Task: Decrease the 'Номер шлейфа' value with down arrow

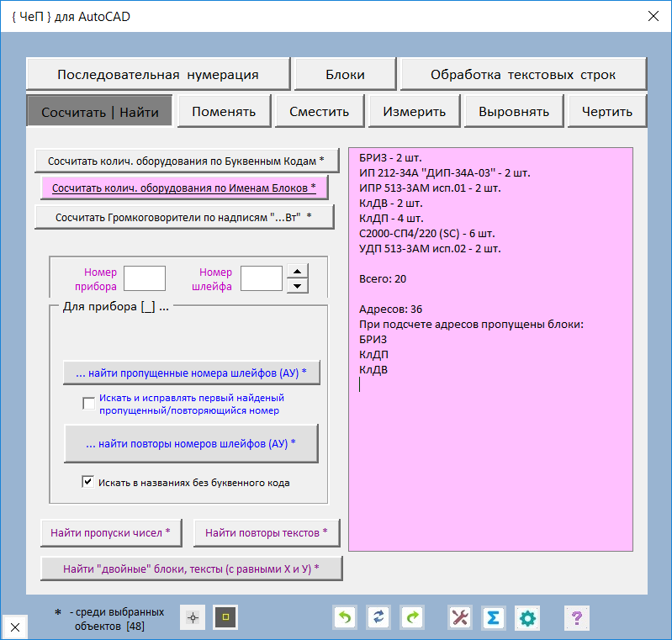Action: pyautogui.click(x=297, y=286)
